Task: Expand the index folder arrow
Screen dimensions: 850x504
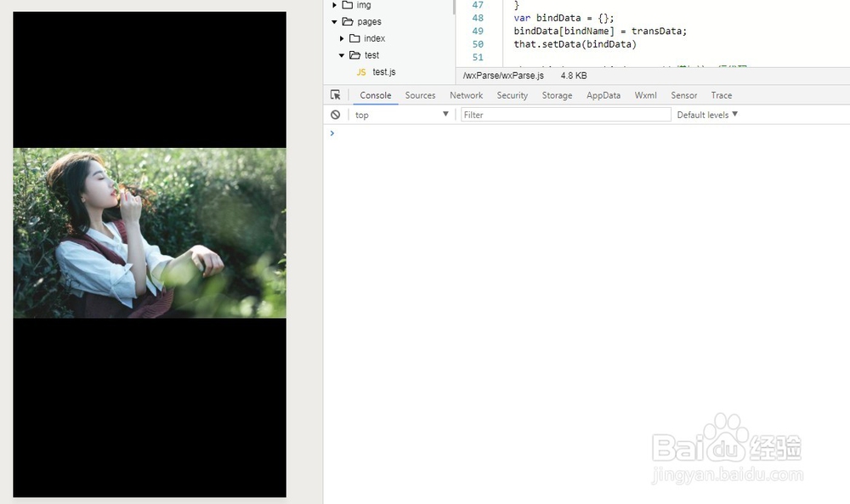Action: (342, 38)
